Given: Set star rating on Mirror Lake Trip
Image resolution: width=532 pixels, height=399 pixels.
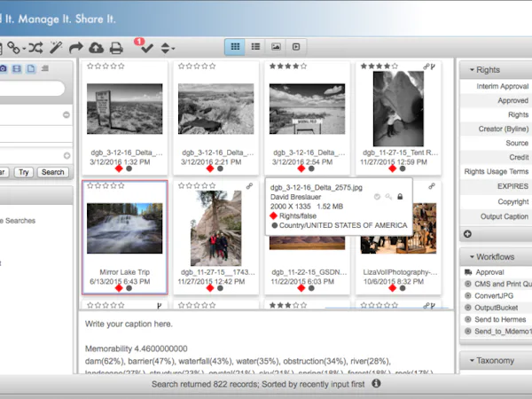Looking at the screenshot, I should 106,185.
